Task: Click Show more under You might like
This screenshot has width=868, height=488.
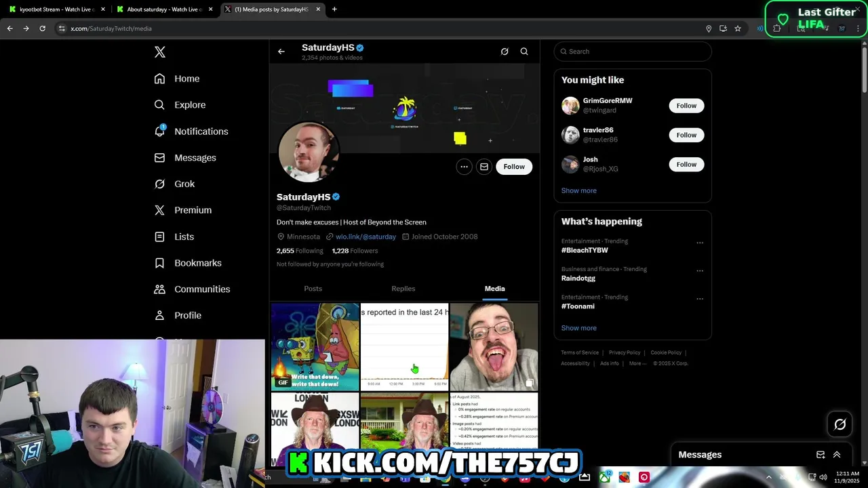Action: pos(579,190)
